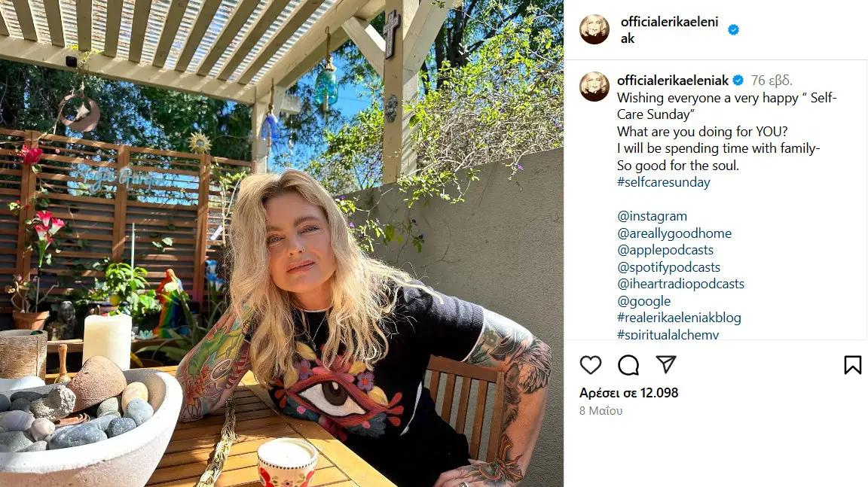Open the #realerikaeleniakblog hashtag

pyautogui.click(x=679, y=318)
